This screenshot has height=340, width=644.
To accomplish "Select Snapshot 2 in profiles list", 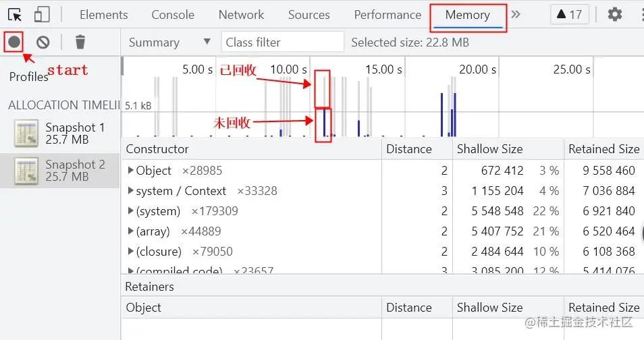I will point(60,171).
